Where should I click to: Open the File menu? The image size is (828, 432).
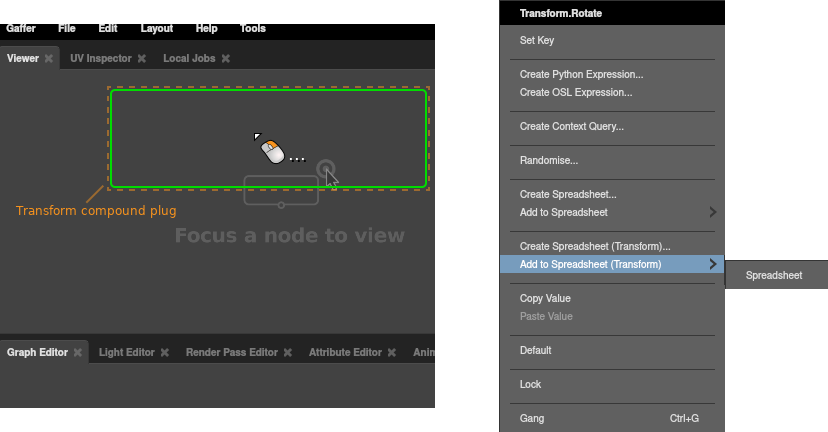pyautogui.click(x=67, y=28)
